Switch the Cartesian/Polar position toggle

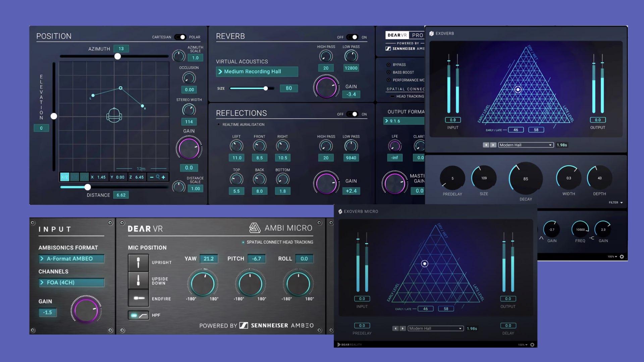[x=180, y=37]
